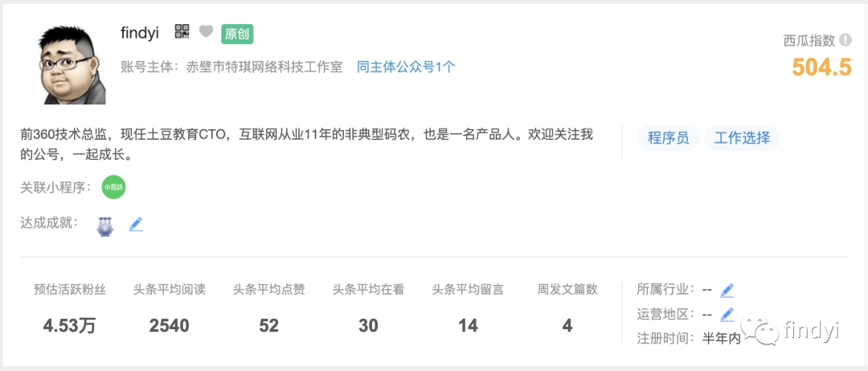The width and height of the screenshot is (868, 371).
Task: Click the 2540 average reads value
Action: pyautogui.click(x=169, y=326)
